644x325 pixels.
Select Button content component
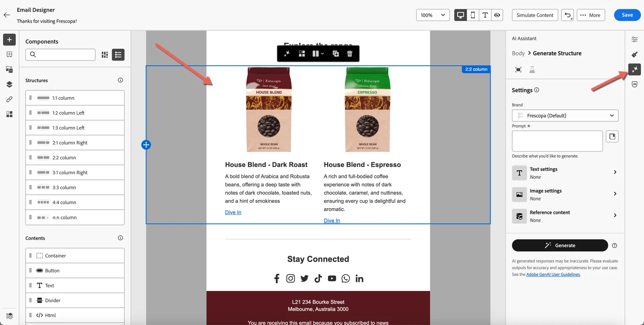pos(75,271)
